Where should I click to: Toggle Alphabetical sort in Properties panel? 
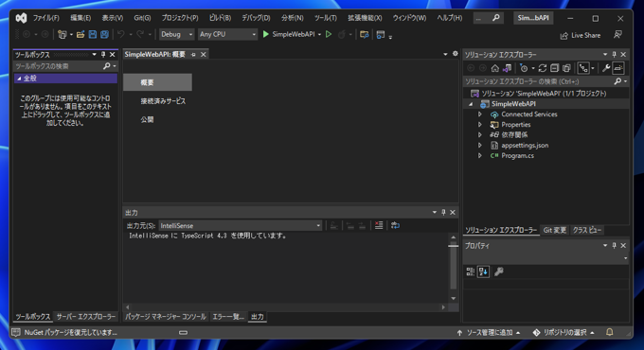pyautogui.click(x=483, y=271)
